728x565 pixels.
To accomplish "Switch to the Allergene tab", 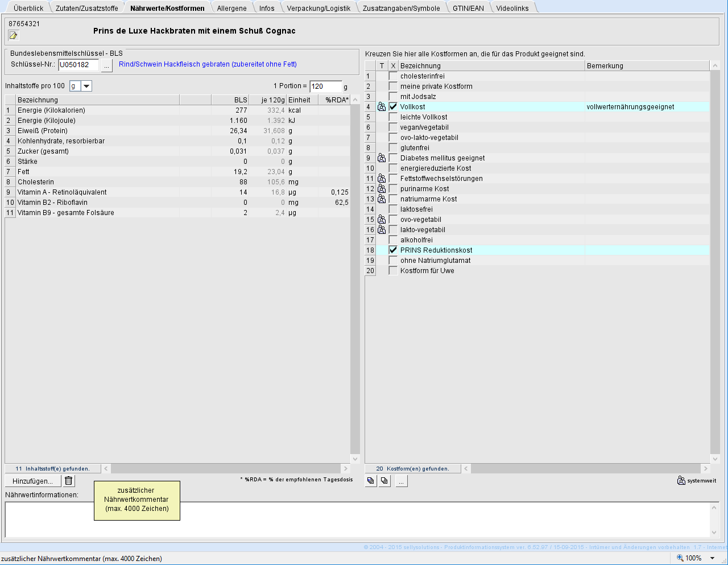I will (x=231, y=8).
